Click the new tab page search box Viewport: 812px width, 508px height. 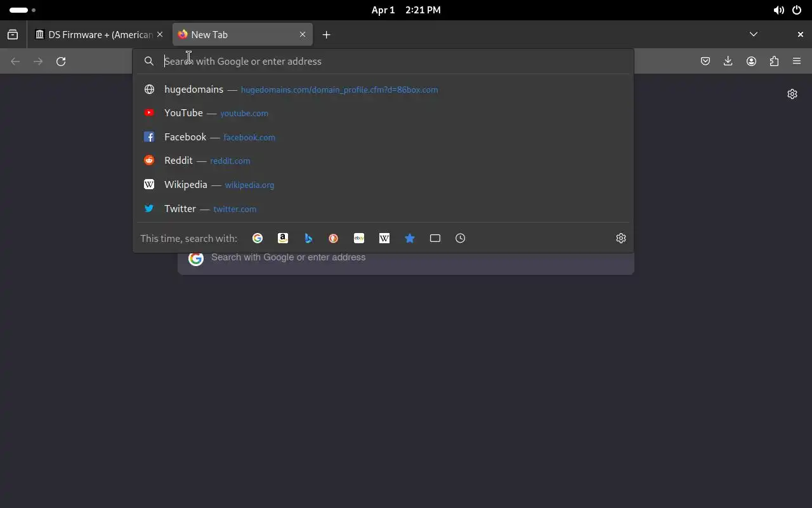406,258
